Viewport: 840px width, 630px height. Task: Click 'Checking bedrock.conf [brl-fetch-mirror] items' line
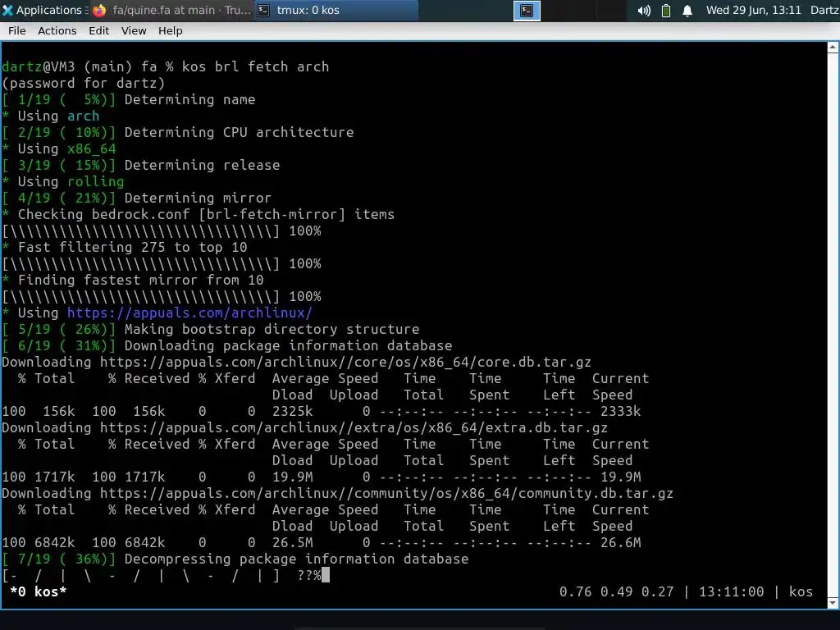[x=198, y=214]
